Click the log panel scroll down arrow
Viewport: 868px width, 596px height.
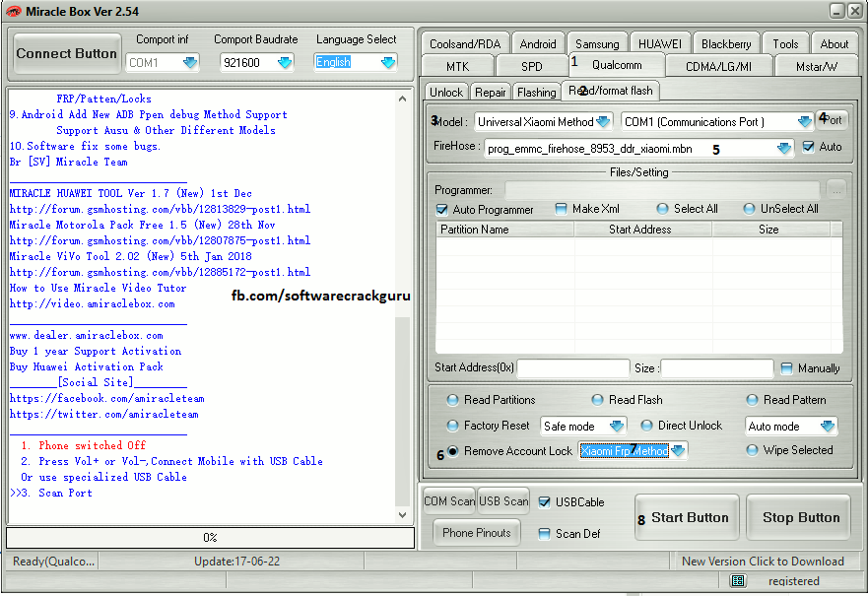402,514
